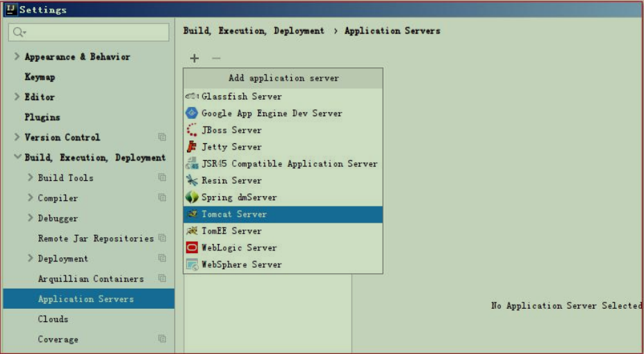The height and width of the screenshot is (354, 644).
Task: Collapse Build, Execution, Deployment arrow
Action: (x=17, y=156)
